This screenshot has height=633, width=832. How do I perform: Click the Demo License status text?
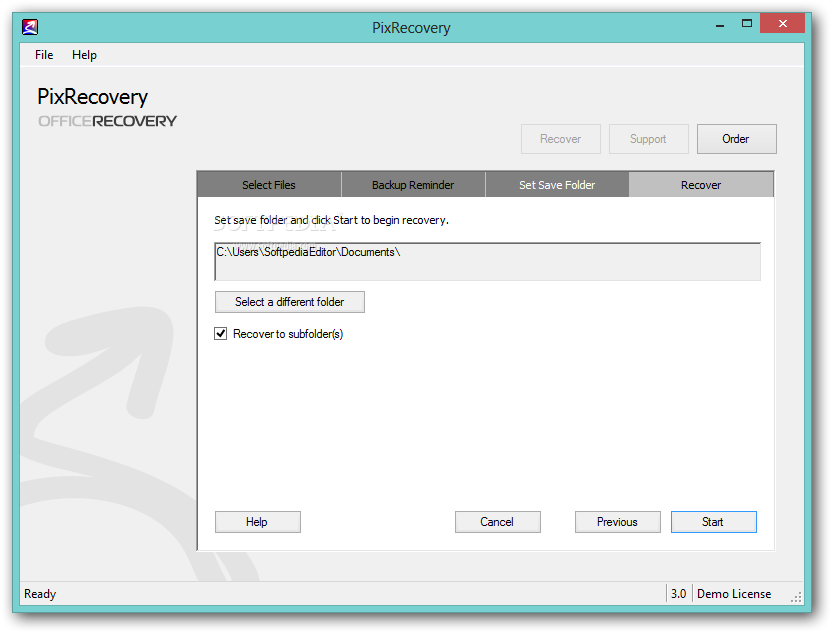tap(734, 594)
